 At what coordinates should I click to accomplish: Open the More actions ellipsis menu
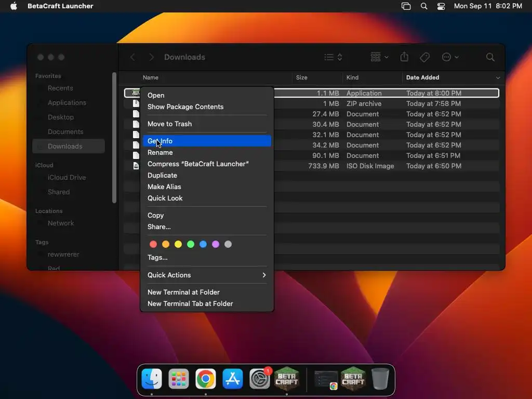tap(450, 57)
